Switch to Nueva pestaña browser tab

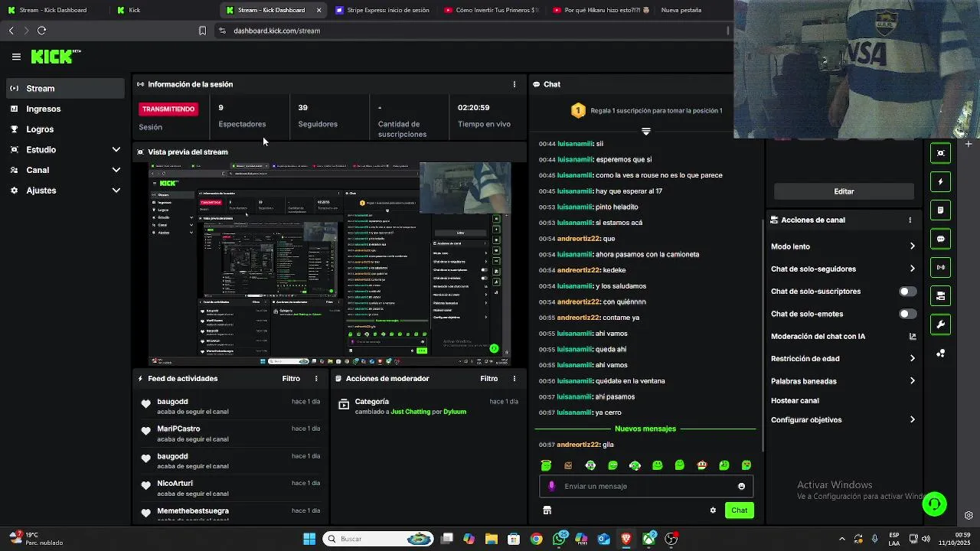(x=681, y=10)
